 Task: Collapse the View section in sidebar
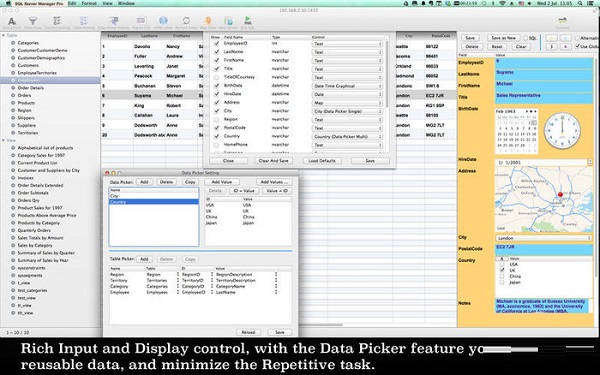[x=3, y=140]
